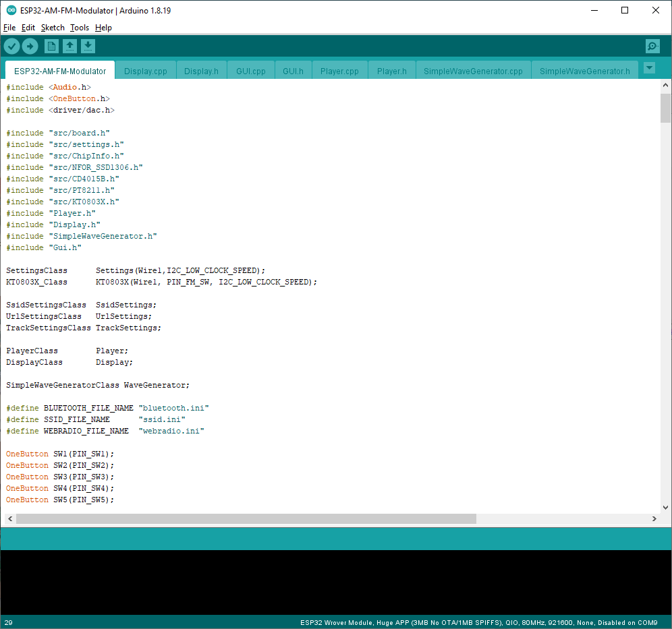Click the vertical scrollbar up arrow
The width and height of the screenshot is (672, 629).
[x=665, y=85]
